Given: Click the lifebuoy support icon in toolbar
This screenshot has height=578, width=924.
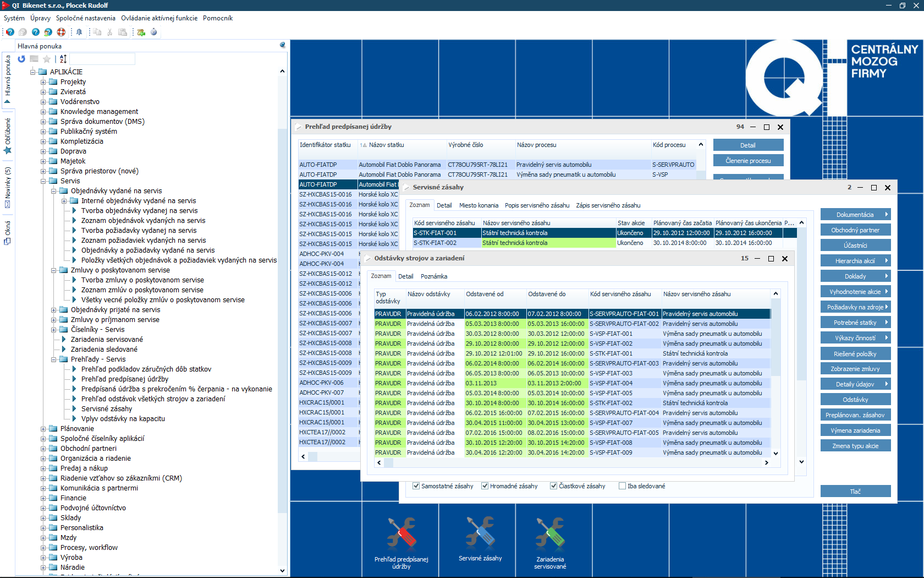Looking at the screenshot, I should click(x=61, y=32).
